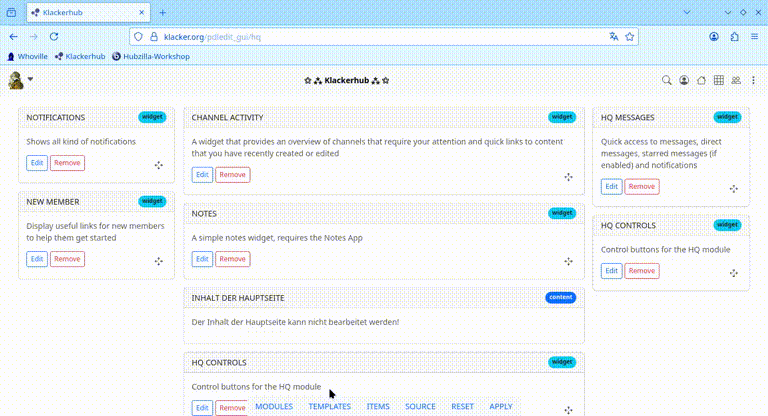Open the vertical three-dot navbar menu
This screenshot has height=416, width=768.
click(x=753, y=80)
